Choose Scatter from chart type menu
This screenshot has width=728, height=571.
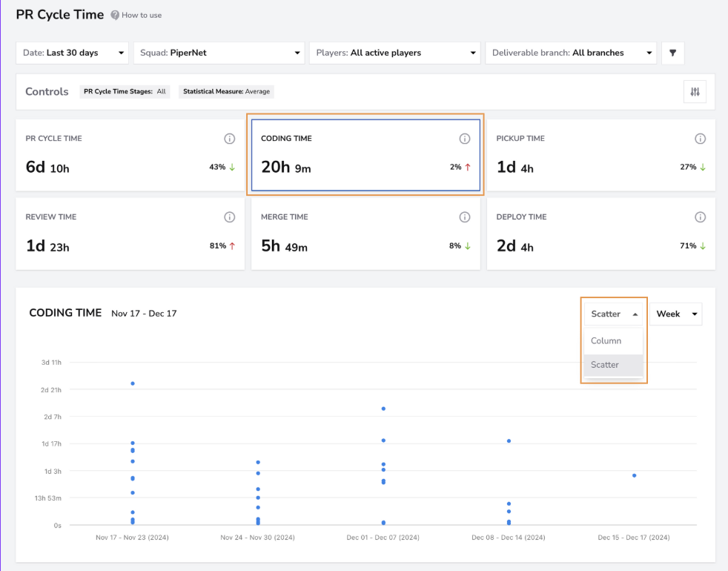click(613, 365)
